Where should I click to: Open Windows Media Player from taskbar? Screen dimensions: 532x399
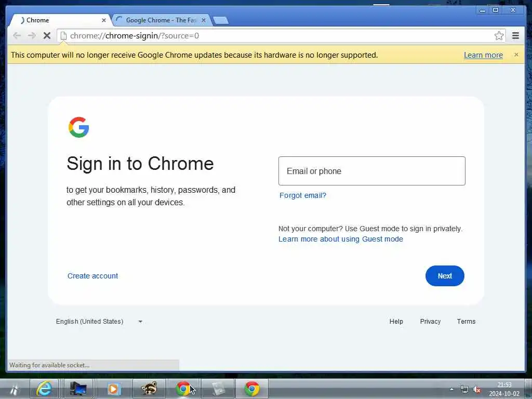(113, 389)
